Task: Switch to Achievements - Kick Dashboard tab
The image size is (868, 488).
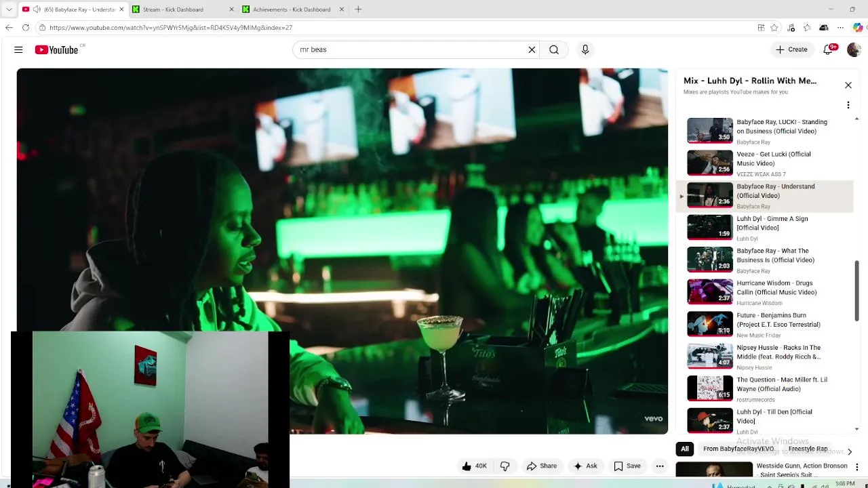Action: pyautogui.click(x=292, y=9)
